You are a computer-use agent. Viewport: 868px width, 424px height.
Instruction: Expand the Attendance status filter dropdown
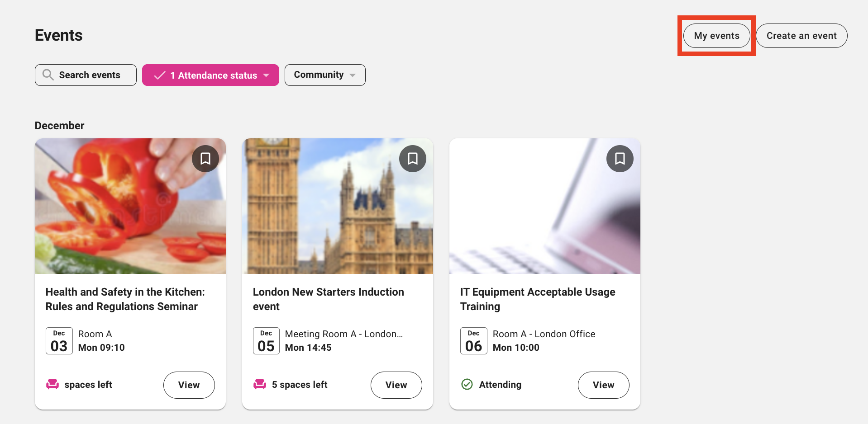pos(266,75)
